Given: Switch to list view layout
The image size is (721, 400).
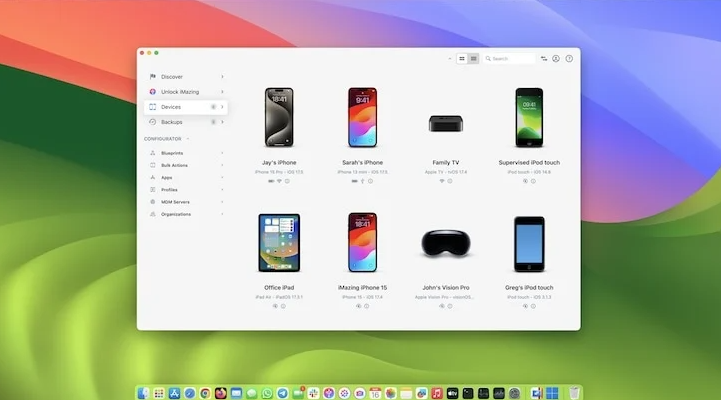Looking at the screenshot, I should 473,59.
